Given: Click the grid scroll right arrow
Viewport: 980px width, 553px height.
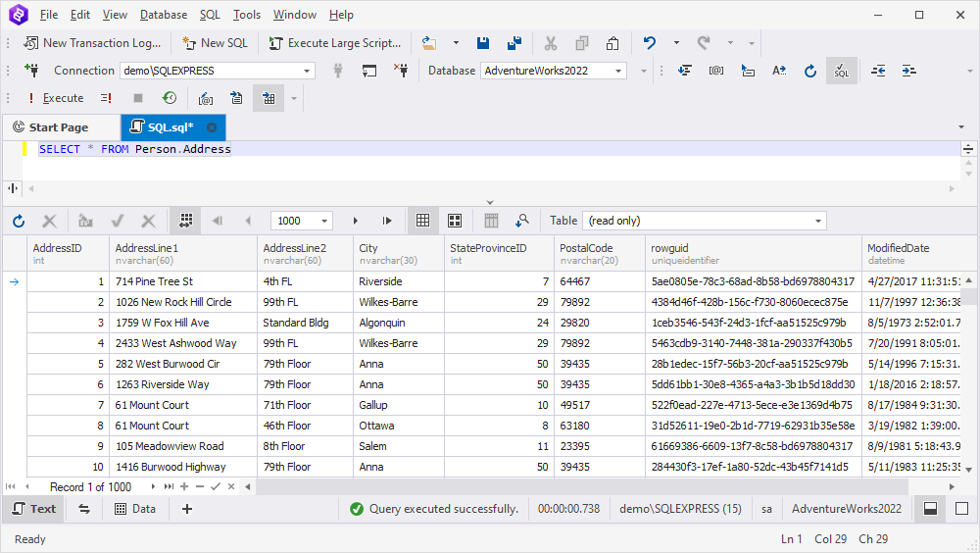Looking at the screenshot, I should pos(952,486).
